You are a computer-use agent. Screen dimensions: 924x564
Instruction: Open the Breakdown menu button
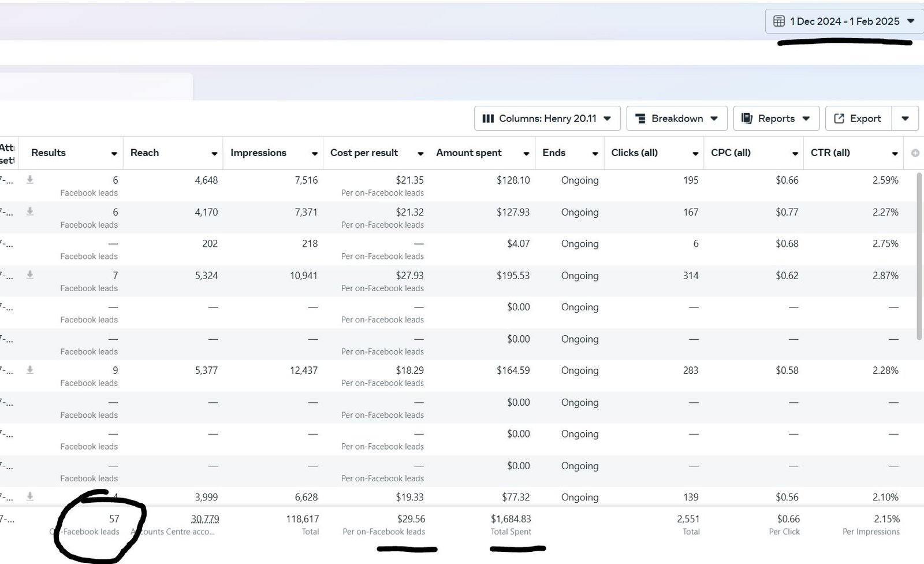tap(676, 118)
